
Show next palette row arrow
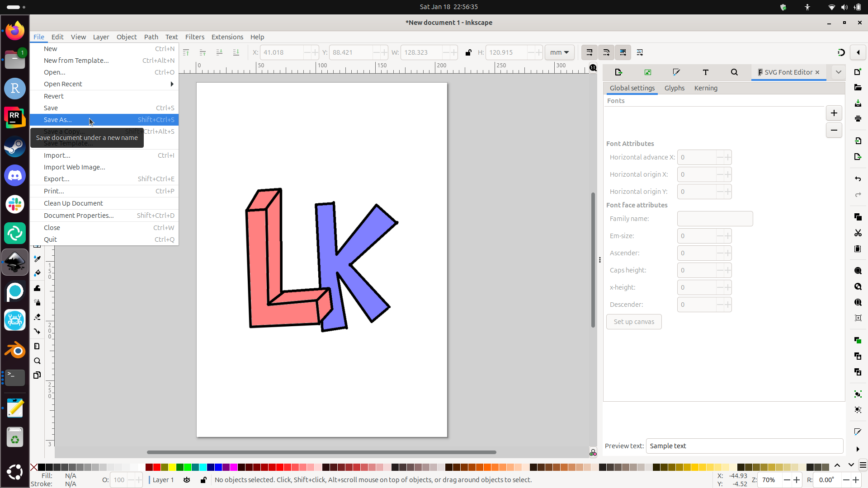[x=851, y=465]
